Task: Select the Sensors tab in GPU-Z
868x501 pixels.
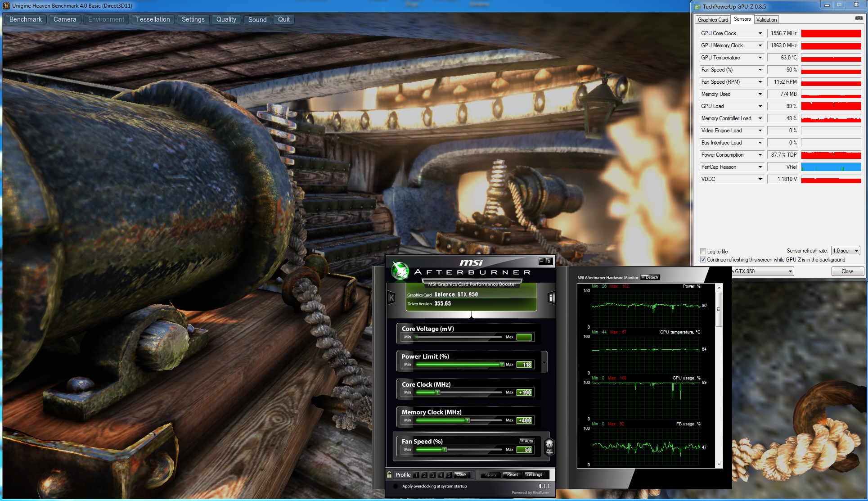Action: click(742, 19)
